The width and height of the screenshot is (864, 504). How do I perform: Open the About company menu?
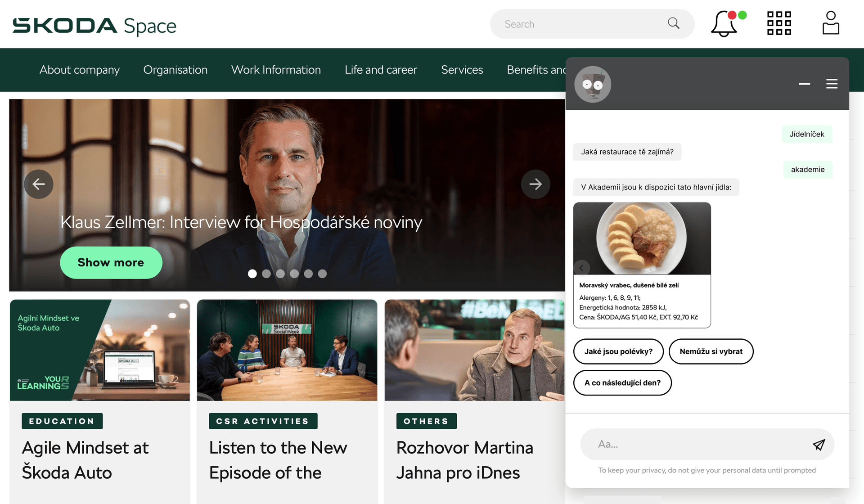[x=79, y=70]
